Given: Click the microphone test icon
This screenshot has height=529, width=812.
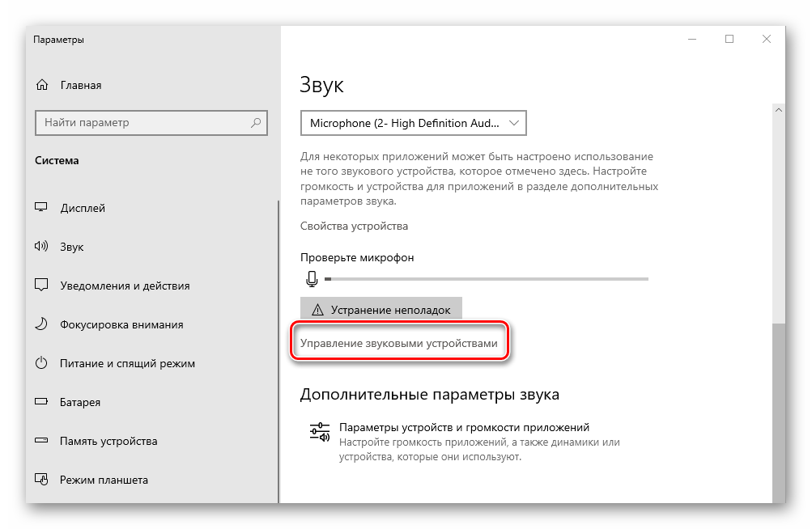Looking at the screenshot, I should coord(312,278).
